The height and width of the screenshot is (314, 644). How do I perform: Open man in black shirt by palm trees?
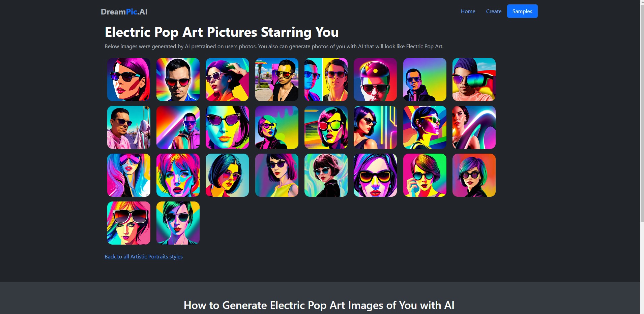(277, 80)
